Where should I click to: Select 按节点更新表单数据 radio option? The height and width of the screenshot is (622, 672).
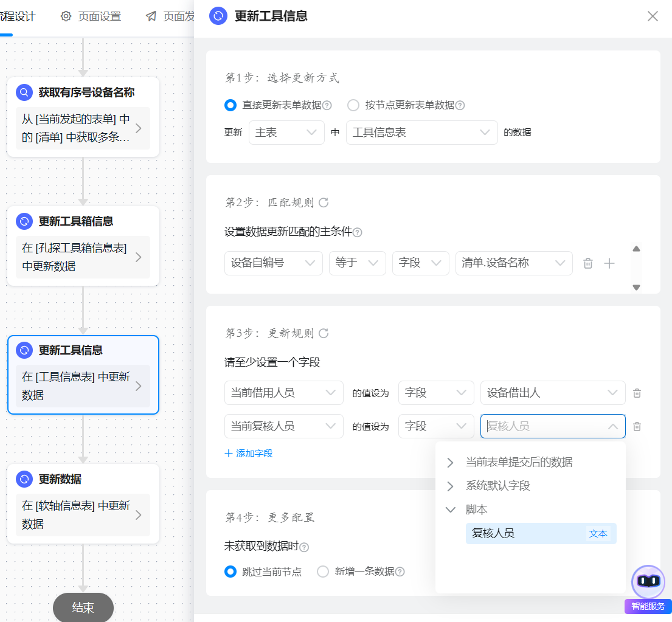[x=353, y=105]
